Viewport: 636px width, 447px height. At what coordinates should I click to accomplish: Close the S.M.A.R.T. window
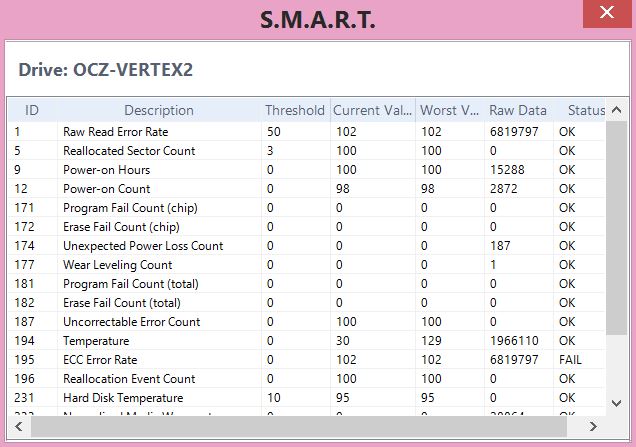pos(607,13)
